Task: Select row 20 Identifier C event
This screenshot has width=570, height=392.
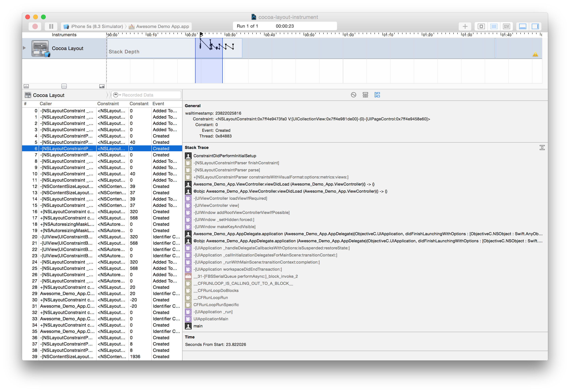Action: pyautogui.click(x=102, y=237)
